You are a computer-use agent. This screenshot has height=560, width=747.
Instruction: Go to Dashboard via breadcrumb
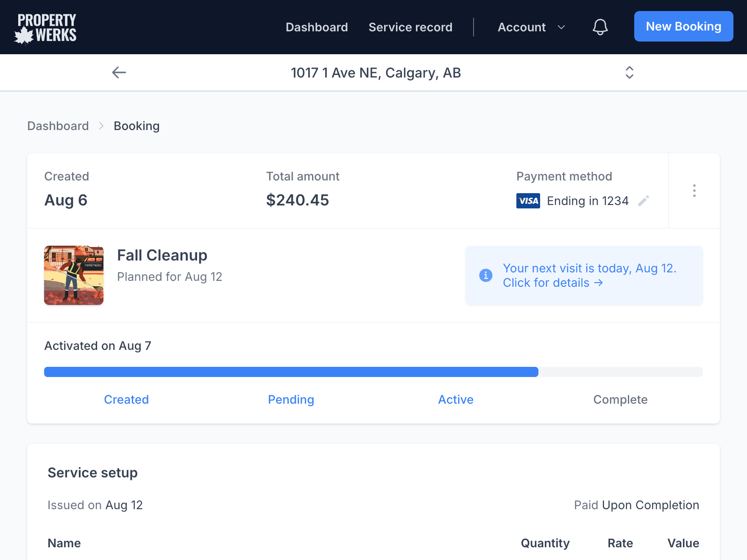coord(58,126)
